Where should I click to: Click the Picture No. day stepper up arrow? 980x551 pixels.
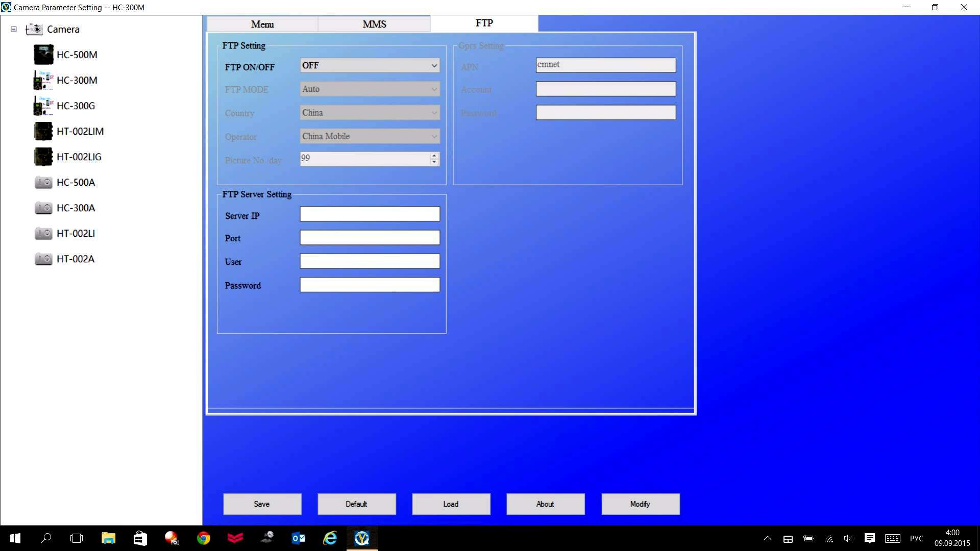[433, 155]
